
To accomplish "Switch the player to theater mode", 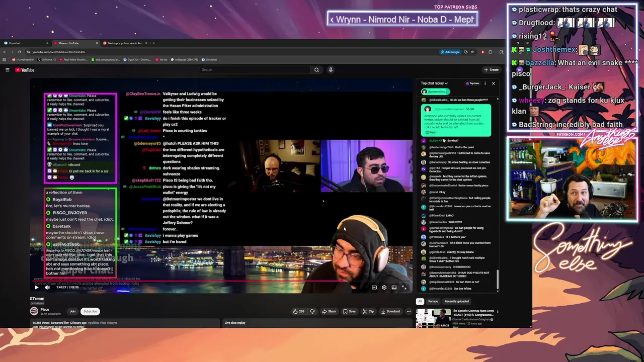I will point(394,288).
